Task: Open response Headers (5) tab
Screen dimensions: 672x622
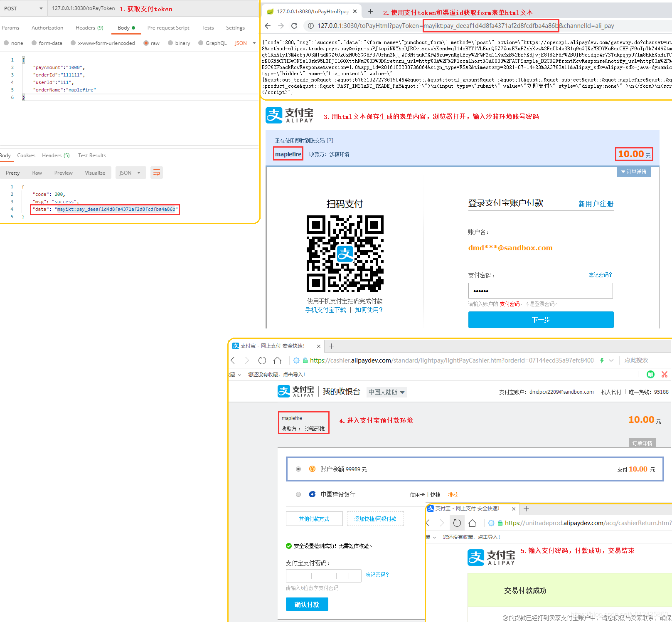Action: pos(56,155)
